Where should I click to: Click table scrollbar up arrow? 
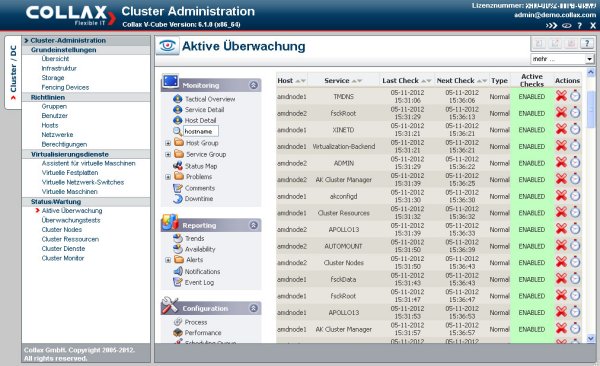pyautogui.click(x=590, y=72)
